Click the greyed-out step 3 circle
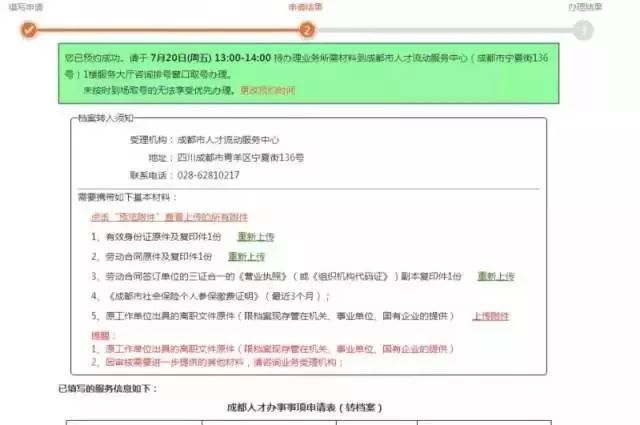The width and height of the screenshot is (640, 425). (584, 30)
